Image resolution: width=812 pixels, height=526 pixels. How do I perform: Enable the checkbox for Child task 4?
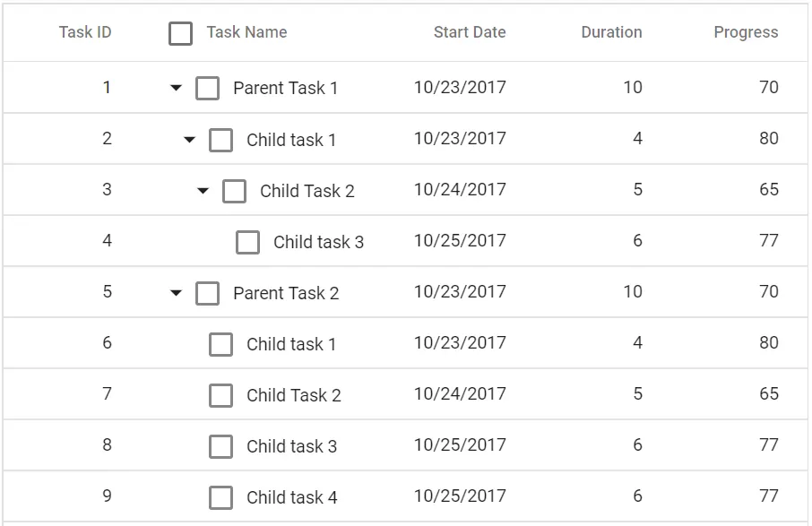220,496
